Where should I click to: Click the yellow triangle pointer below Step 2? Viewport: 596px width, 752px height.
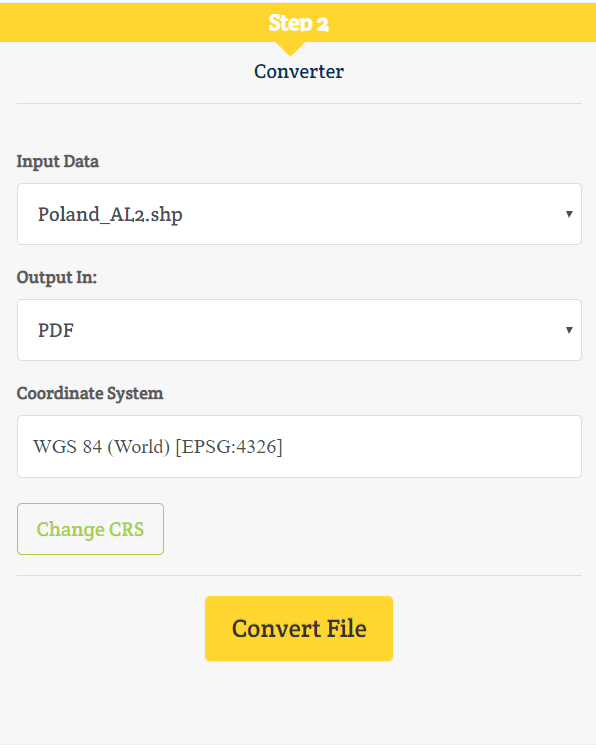290,48
